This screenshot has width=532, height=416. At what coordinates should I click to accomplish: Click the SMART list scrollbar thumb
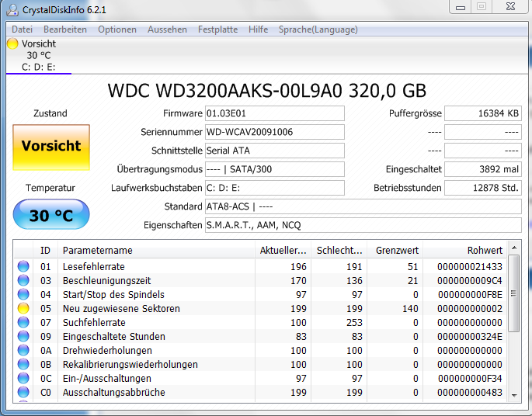point(514,293)
